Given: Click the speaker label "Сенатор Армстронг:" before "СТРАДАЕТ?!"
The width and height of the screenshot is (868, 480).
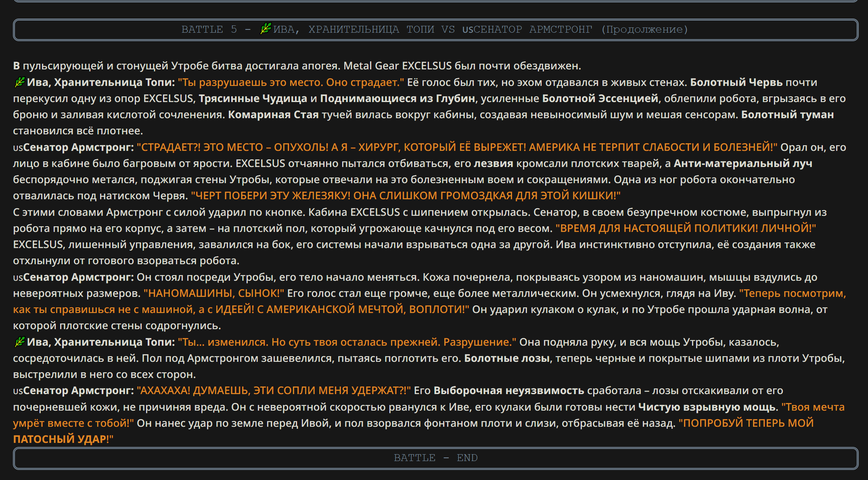Looking at the screenshot, I should pos(78,147).
